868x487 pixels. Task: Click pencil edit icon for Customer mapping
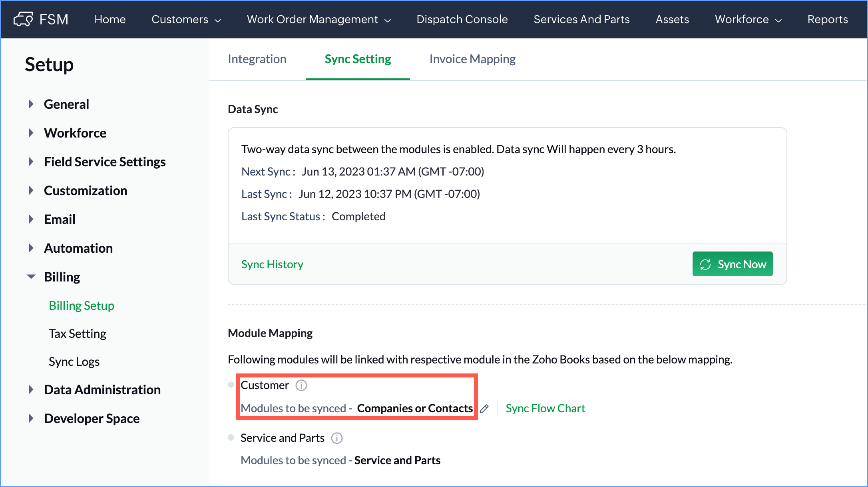pyautogui.click(x=484, y=409)
